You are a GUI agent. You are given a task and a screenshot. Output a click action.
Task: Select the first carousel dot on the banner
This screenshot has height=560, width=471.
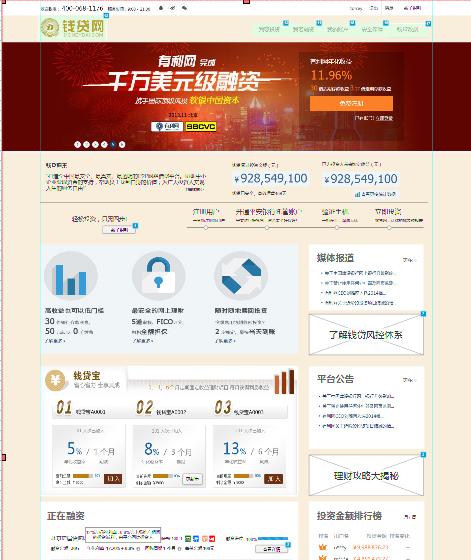point(77,144)
